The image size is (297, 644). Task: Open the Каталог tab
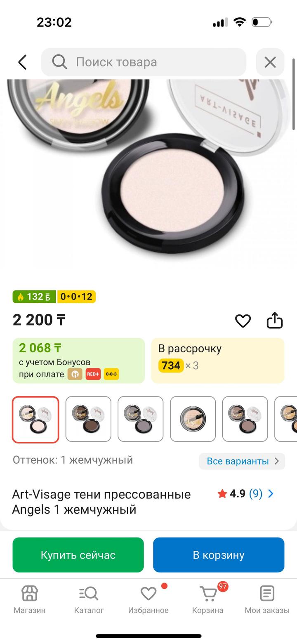[89, 599]
